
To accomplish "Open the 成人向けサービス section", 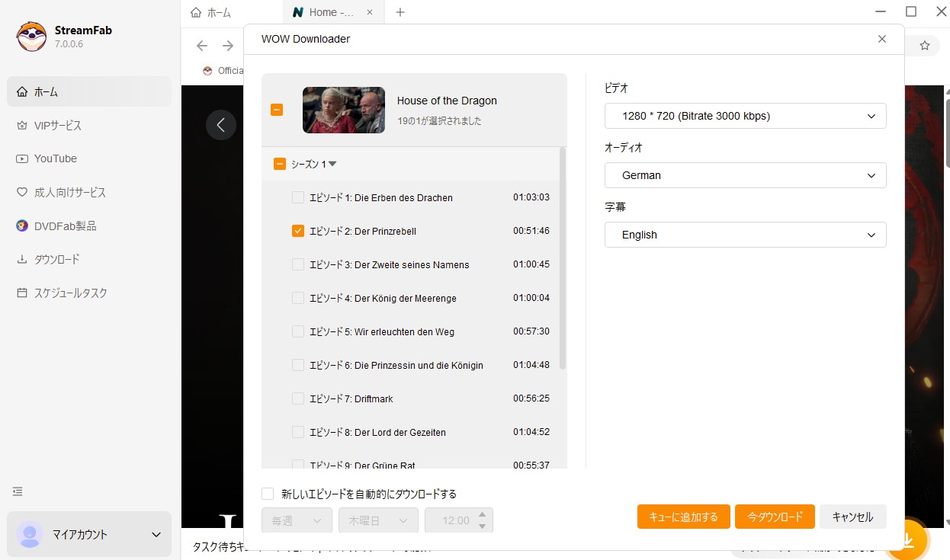I will pyautogui.click(x=72, y=192).
